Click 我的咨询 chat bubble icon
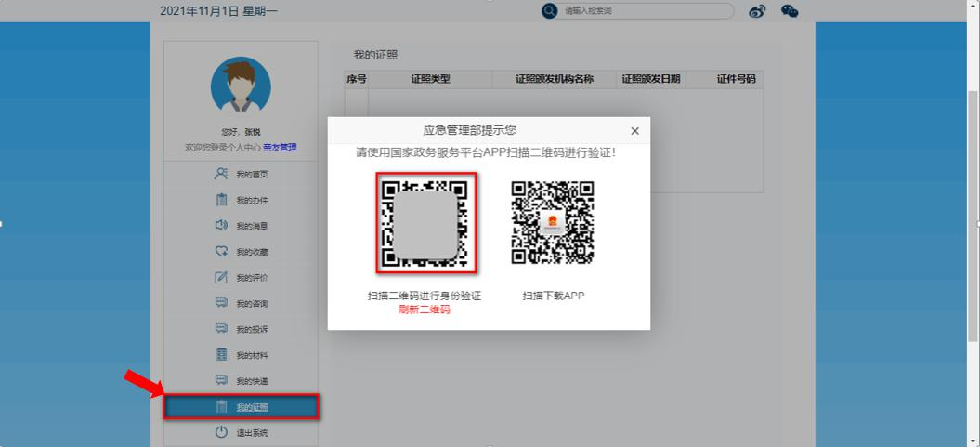Viewport: 980px width, 447px height. (x=221, y=303)
